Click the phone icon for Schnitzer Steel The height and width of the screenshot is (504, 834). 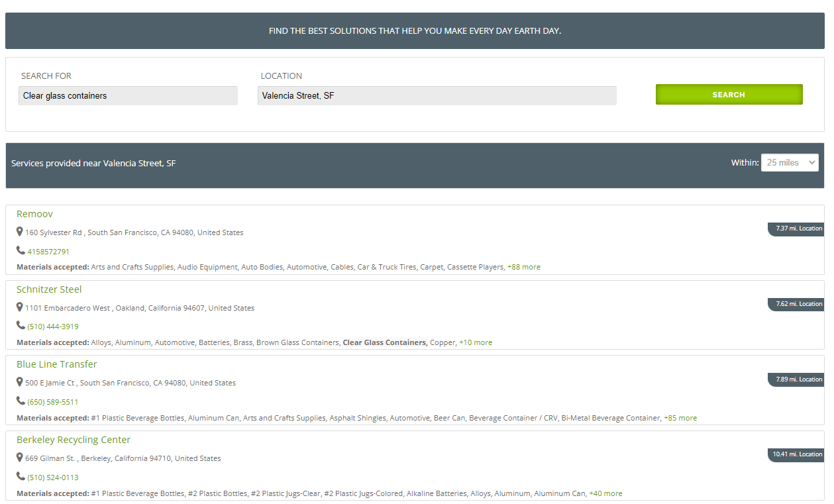click(x=21, y=326)
